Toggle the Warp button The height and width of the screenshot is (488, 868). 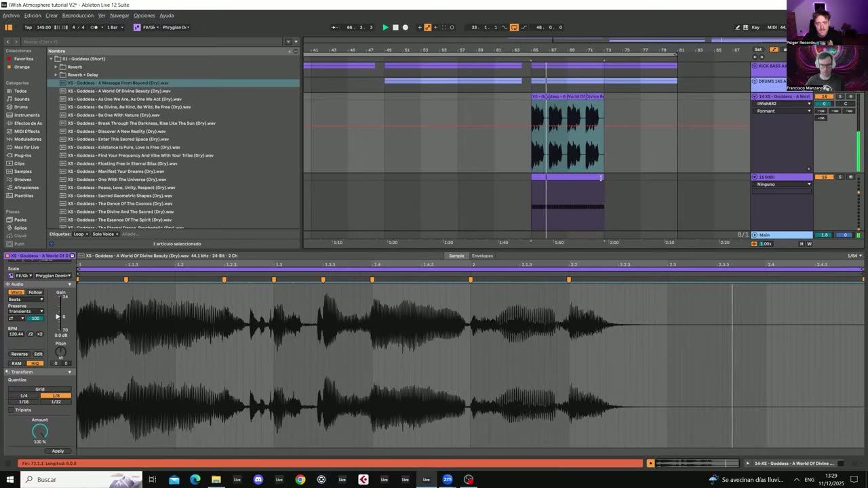(x=16, y=292)
